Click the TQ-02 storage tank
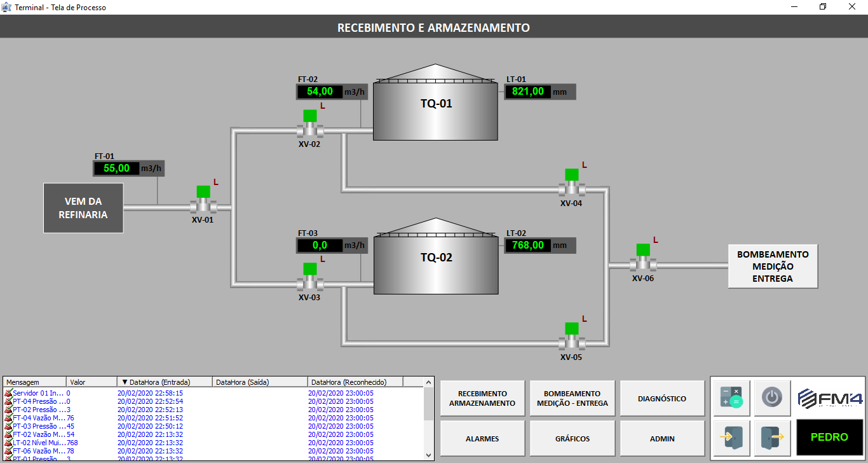The image size is (868, 463). 435,256
